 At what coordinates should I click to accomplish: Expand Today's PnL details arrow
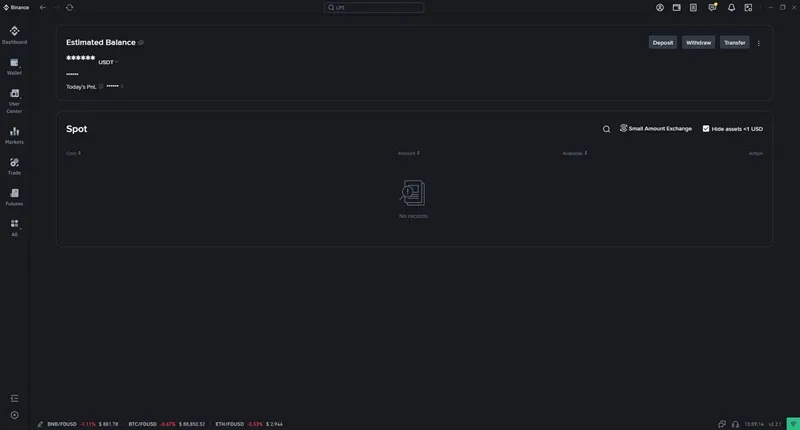tap(122, 87)
